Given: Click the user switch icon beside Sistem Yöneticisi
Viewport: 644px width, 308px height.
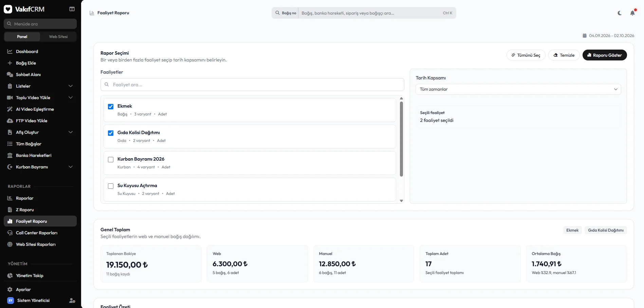Looking at the screenshot, I should click(x=72, y=301).
